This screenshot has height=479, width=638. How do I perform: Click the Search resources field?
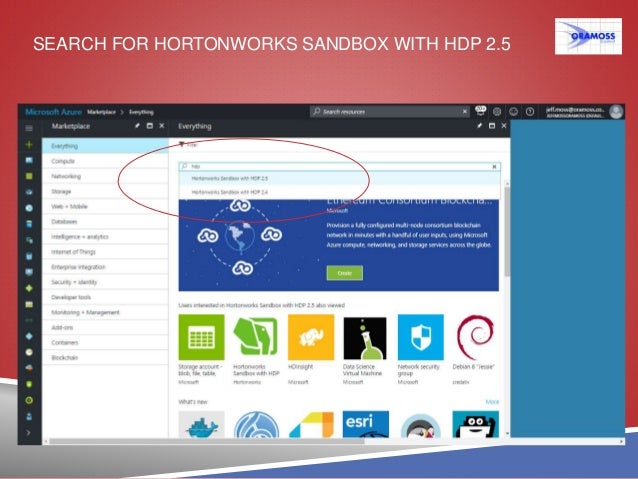point(389,111)
